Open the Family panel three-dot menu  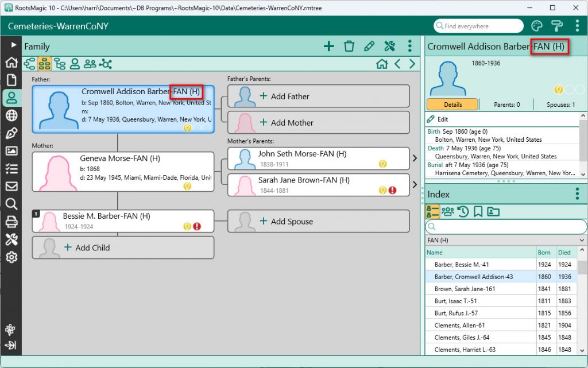tap(410, 46)
